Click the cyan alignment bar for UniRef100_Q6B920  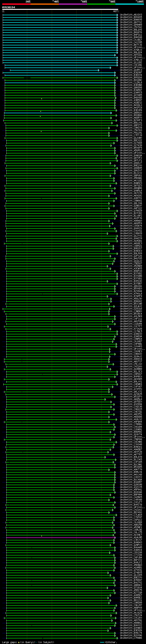coord(58,113)
